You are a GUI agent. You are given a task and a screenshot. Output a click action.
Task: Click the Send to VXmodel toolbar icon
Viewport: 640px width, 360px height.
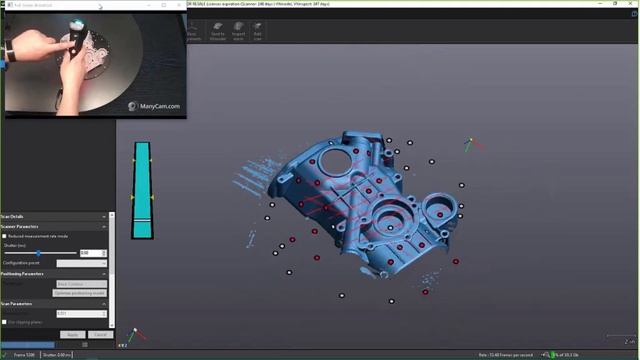tap(218, 31)
